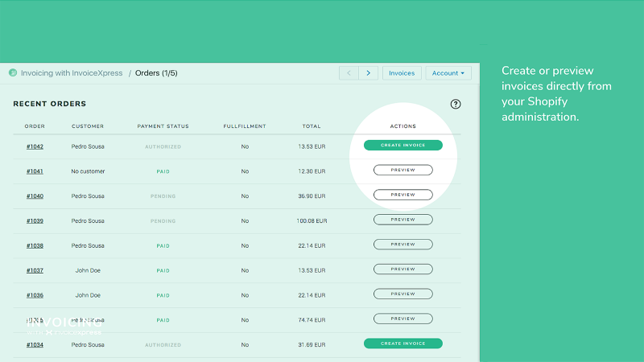Select the 100.08 EUR total
Image resolution: width=644 pixels, height=362 pixels.
coord(312,220)
